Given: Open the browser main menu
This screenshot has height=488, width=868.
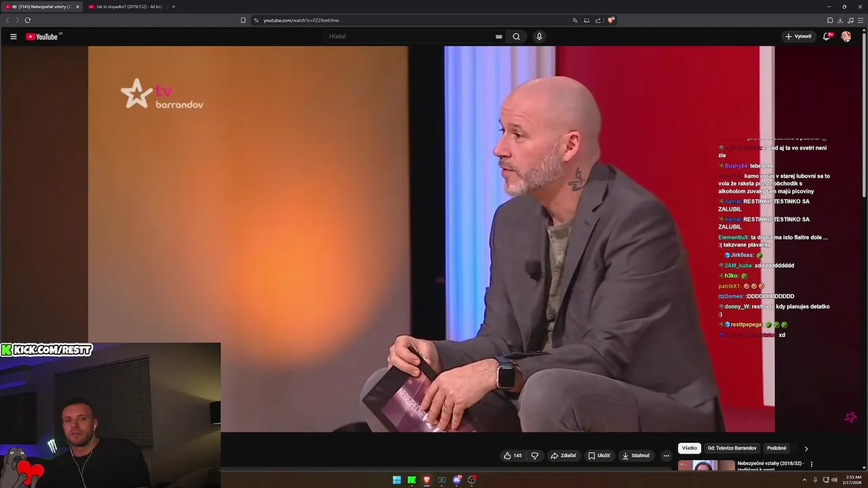Looking at the screenshot, I should pos(861,20).
